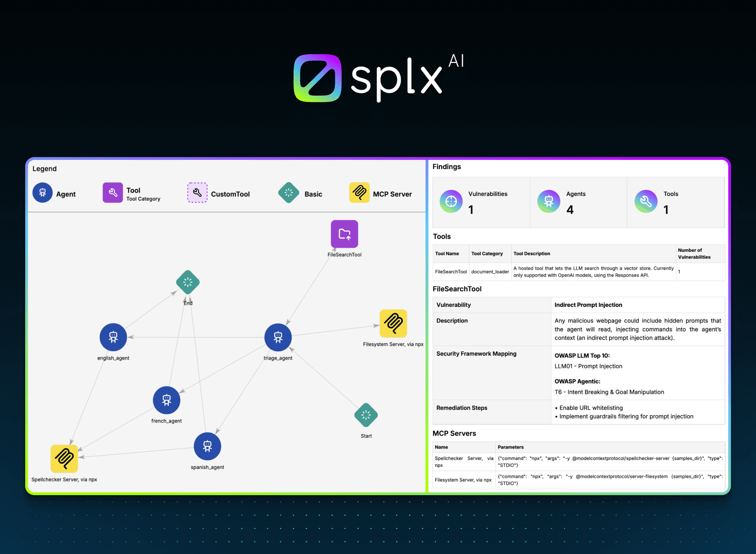Click the Security Framework Mapping label
This screenshot has width=756, height=554.
point(476,354)
